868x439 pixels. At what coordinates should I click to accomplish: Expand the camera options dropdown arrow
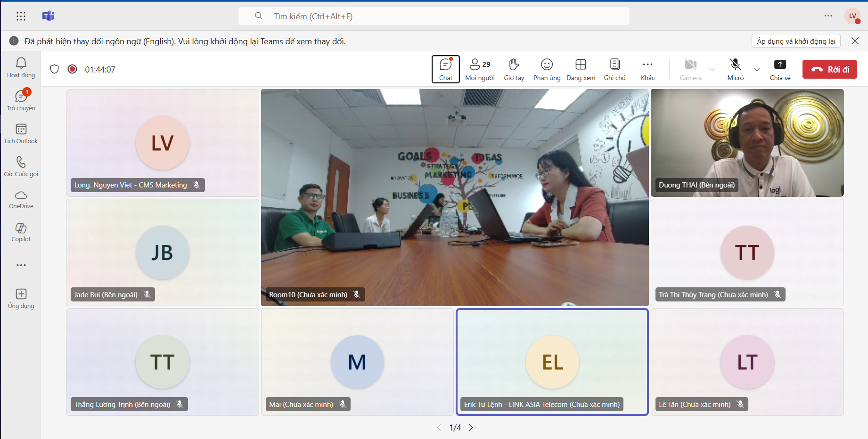[712, 69]
